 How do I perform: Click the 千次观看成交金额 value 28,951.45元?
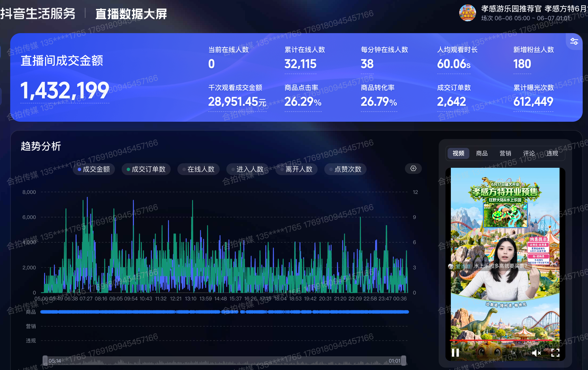pyautogui.click(x=237, y=102)
